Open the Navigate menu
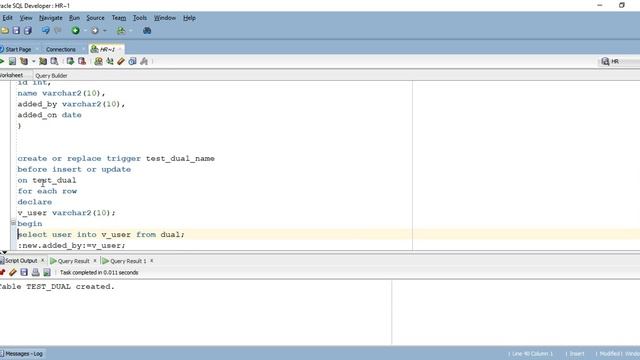This screenshot has height=360, width=640. coord(51,18)
